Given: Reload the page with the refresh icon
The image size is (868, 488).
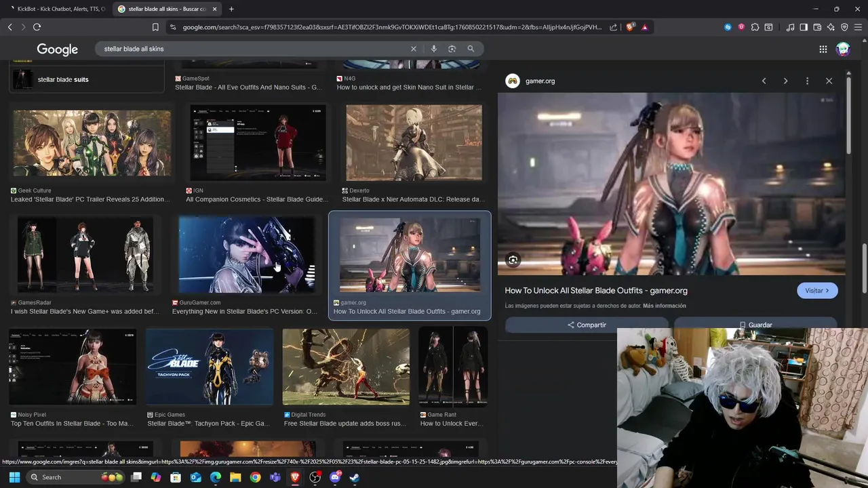Looking at the screenshot, I should [x=37, y=27].
